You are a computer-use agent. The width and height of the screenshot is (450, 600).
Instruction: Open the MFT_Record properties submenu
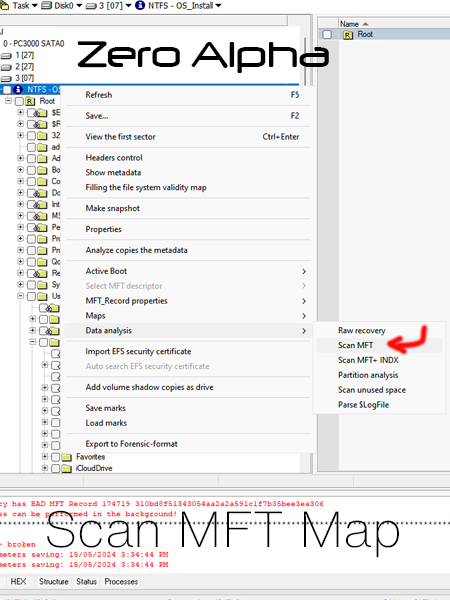[x=188, y=301]
